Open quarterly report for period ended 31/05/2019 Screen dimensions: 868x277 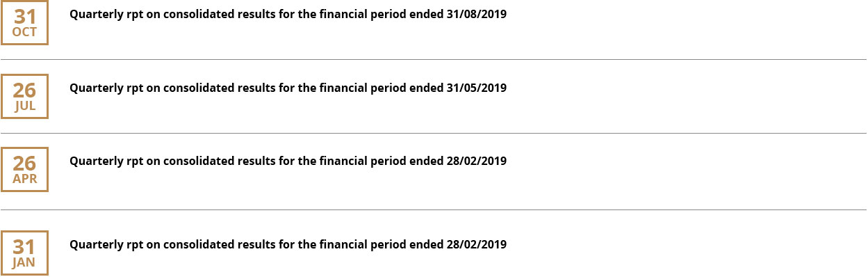point(288,88)
